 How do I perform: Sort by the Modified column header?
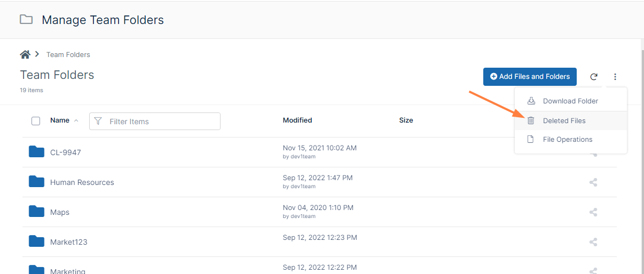(297, 120)
